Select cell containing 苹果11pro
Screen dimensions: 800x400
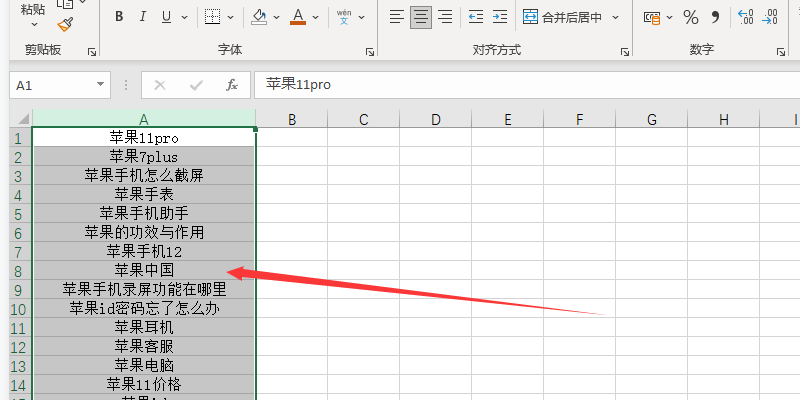[x=144, y=137]
